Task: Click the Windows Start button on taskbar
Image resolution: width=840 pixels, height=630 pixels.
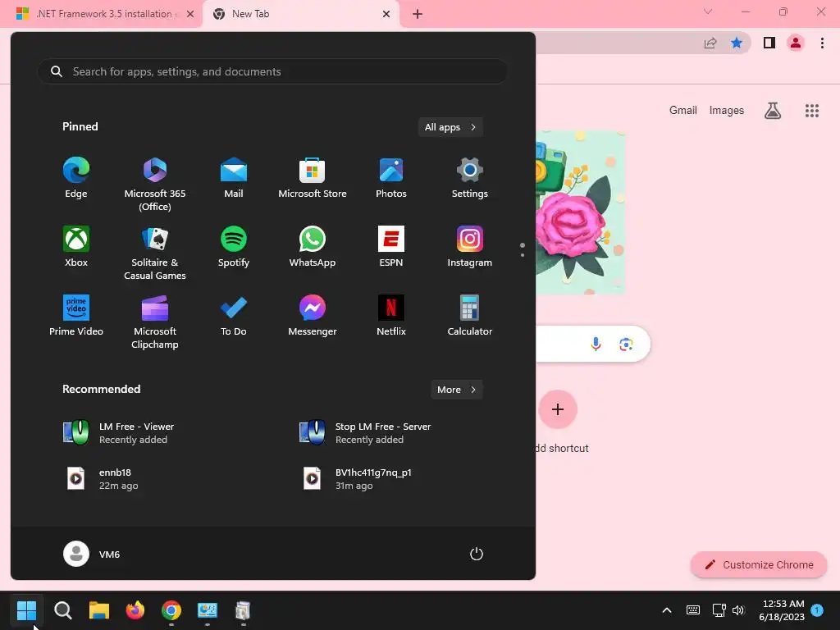Action: 26,610
